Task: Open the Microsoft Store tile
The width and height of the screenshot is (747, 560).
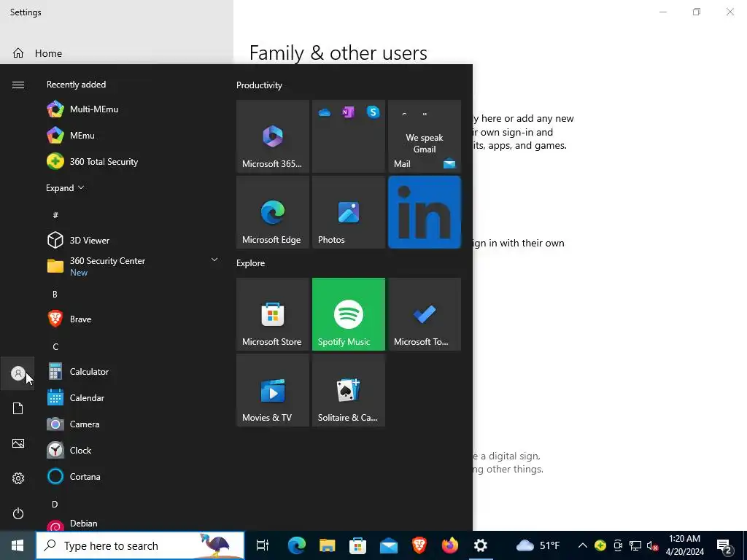Action: (273, 314)
